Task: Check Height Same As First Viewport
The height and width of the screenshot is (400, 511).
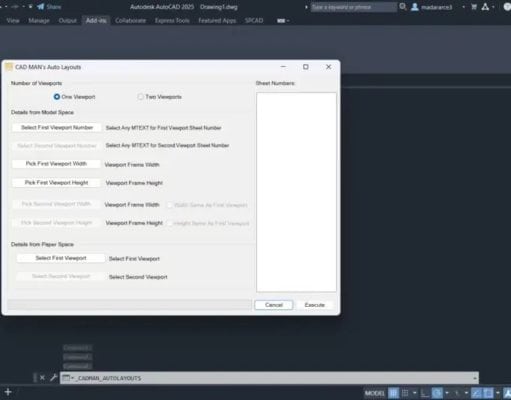Action: pyautogui.click(x=170, y=223)
